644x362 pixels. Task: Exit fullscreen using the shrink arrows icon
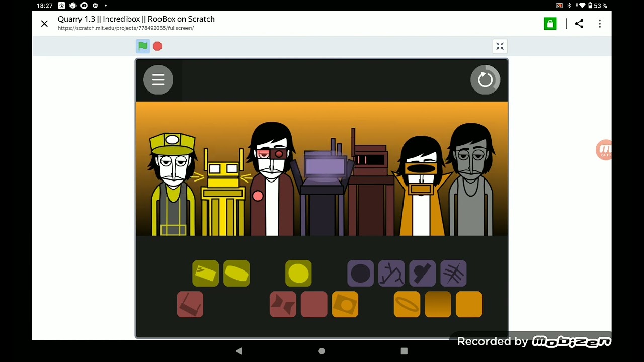[500, 46]
